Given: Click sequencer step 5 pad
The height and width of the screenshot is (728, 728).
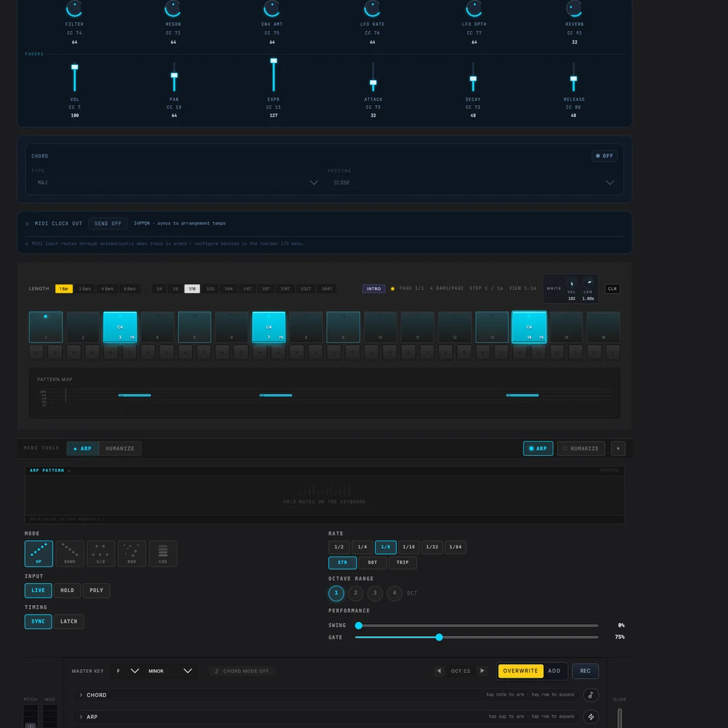Looking at the screenshot, I should pos(195,328).
